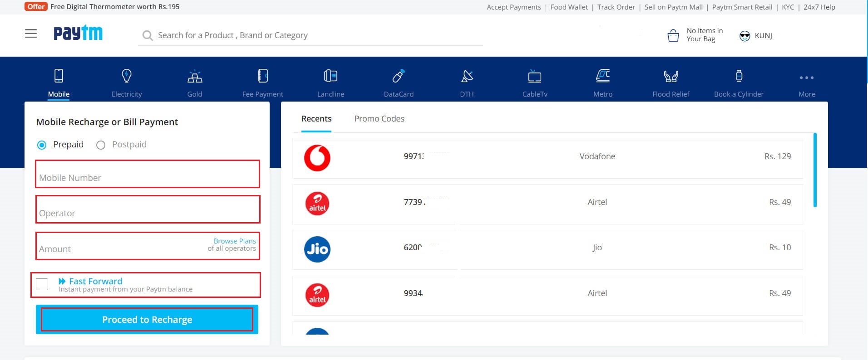The height and width of the screenshot is (360, 868).
Task: Click the Paytm logo
Action: coord(78,34)
